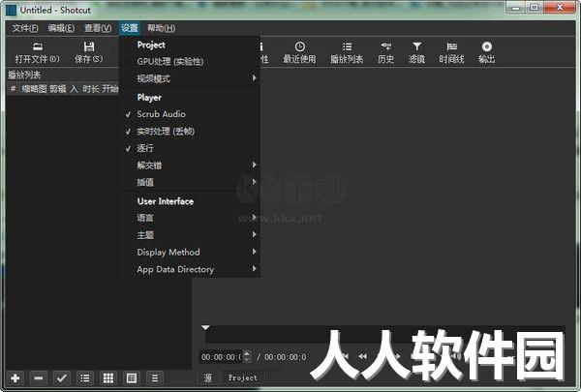Click the rewind playback button
This screenshot has height=392, width=581.
click(x=363, y=356)
